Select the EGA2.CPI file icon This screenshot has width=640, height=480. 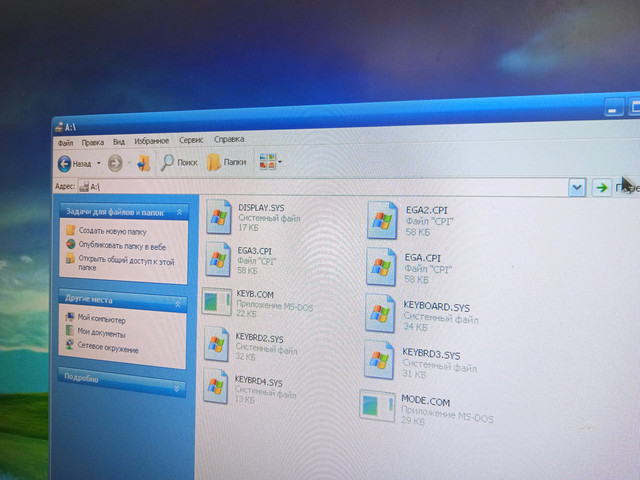[382, 220]
